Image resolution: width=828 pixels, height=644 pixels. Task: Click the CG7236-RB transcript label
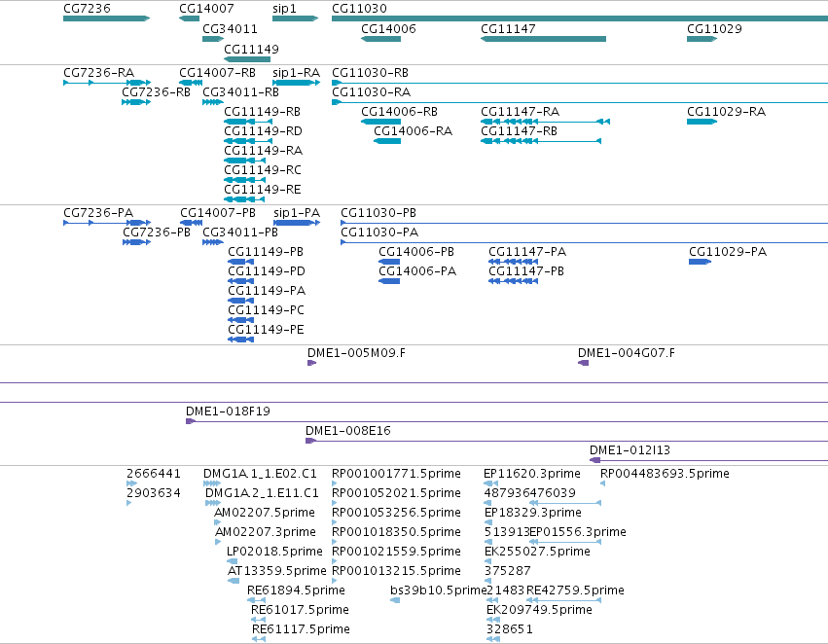click(x=157, y=92)
